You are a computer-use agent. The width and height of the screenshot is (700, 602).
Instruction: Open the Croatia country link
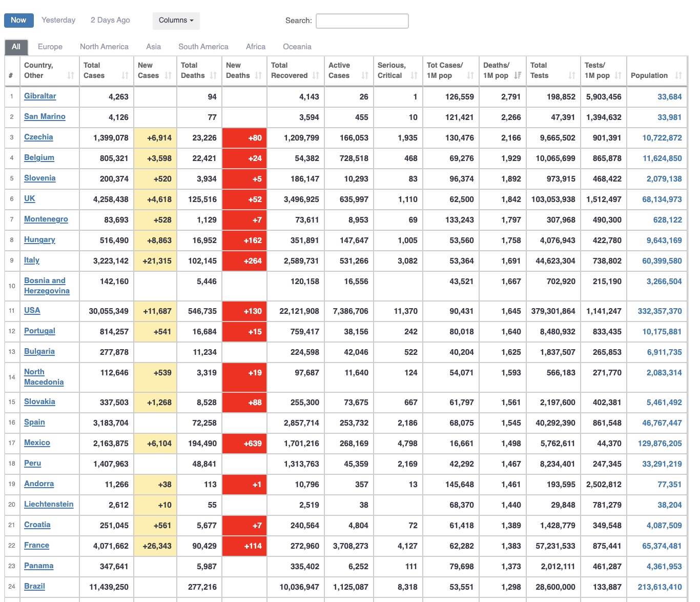(37, 525)
